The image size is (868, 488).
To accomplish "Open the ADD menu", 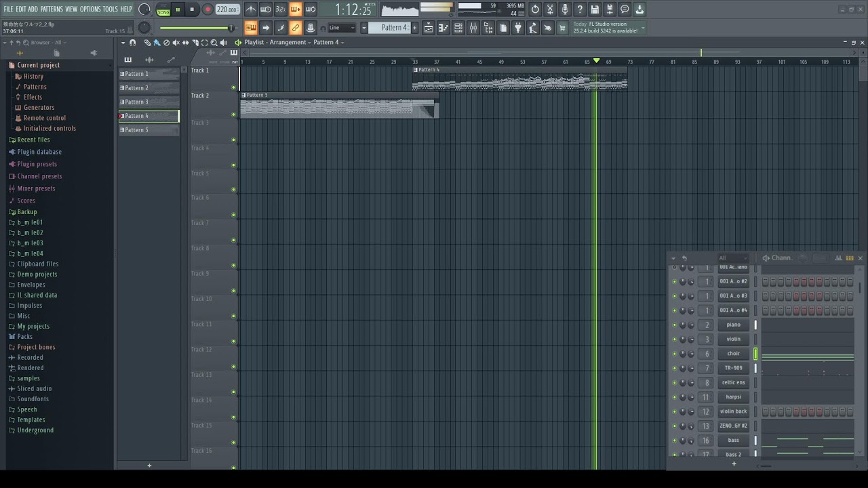I will click(33, 9).
